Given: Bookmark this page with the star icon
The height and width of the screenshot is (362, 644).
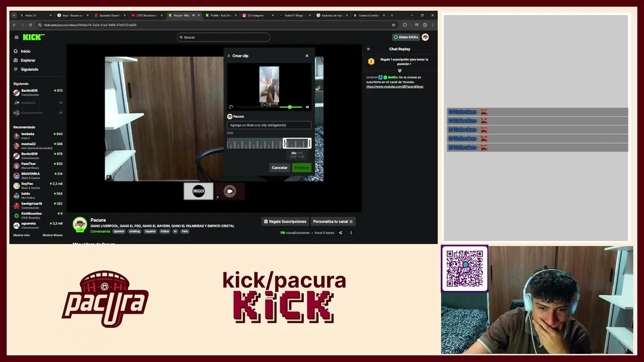Looking at the screenshot, I should pyautogui.click(x=393, y=25).
